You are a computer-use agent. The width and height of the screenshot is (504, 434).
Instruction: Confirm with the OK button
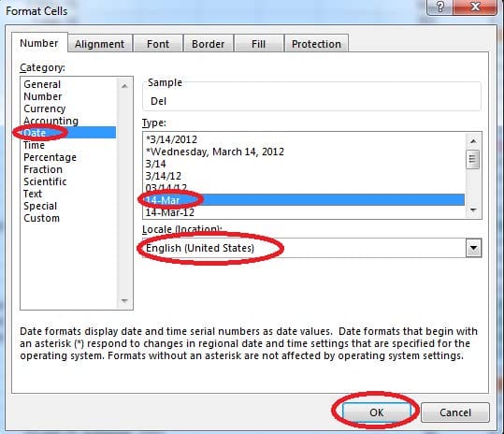click(377, 412)
